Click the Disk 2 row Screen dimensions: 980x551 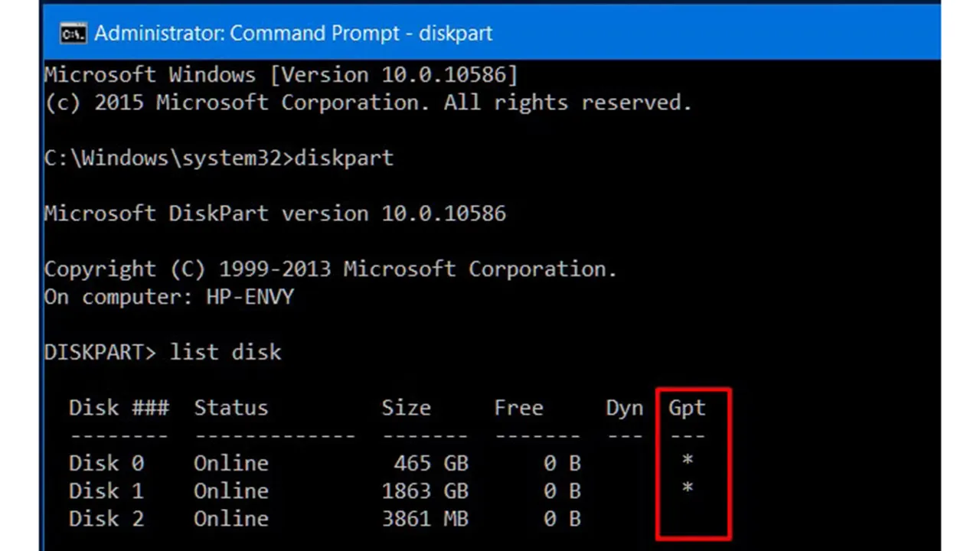(x=106, y=518)
